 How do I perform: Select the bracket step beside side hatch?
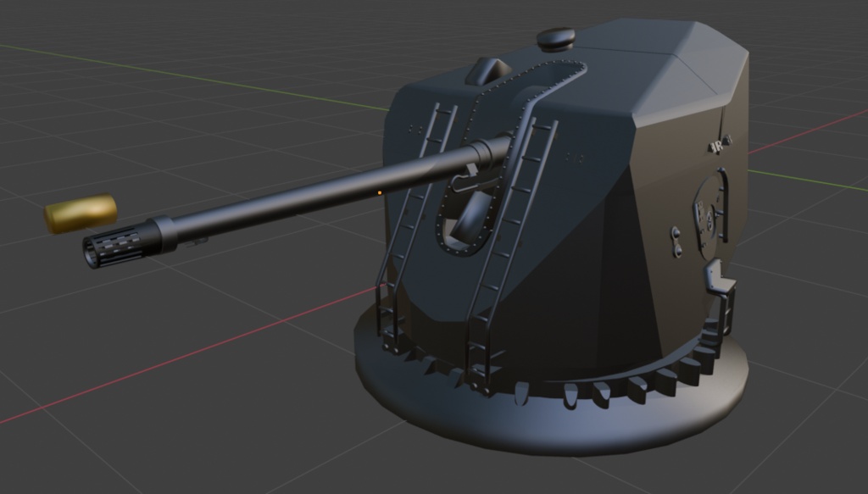point(720,280)
